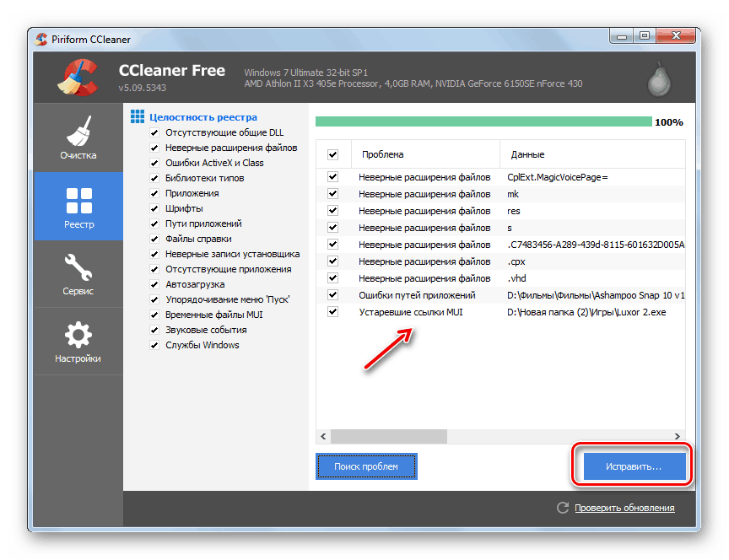Maximize the Piriform CCleaner window
This screenshot has width=729, height=560.
(645, 36)
